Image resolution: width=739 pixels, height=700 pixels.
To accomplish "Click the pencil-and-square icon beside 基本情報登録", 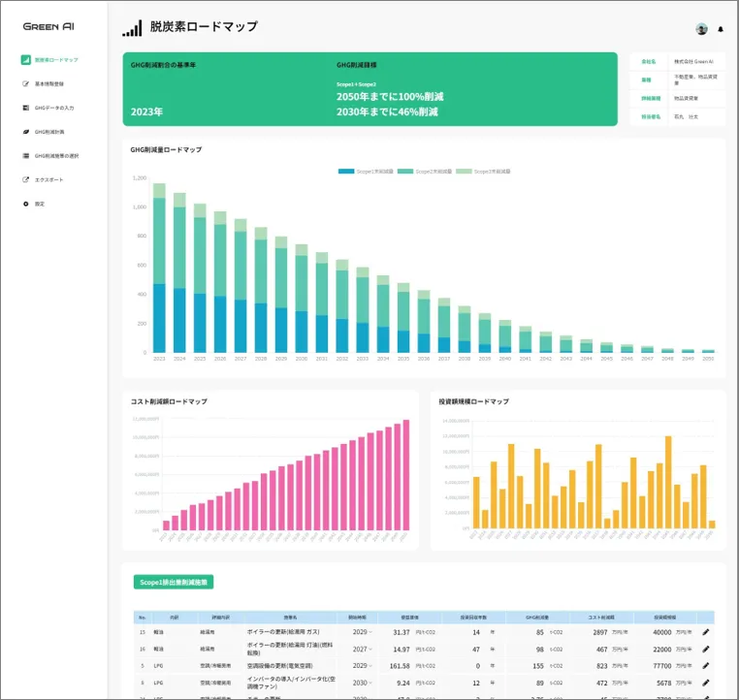I will point(26,83).
